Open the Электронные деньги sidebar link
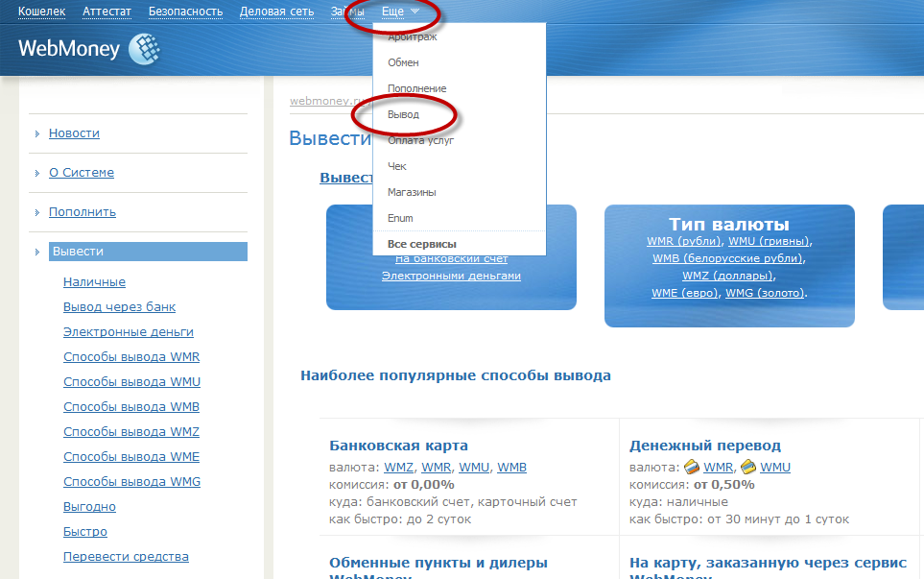 pyautogui.click(x=129, y=332)
